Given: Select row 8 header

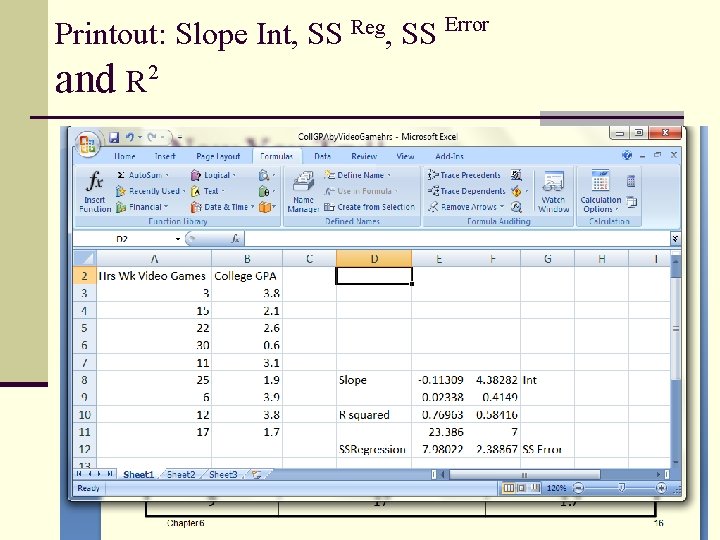Looking at the screenshot, I should click(x=84, y=380).
